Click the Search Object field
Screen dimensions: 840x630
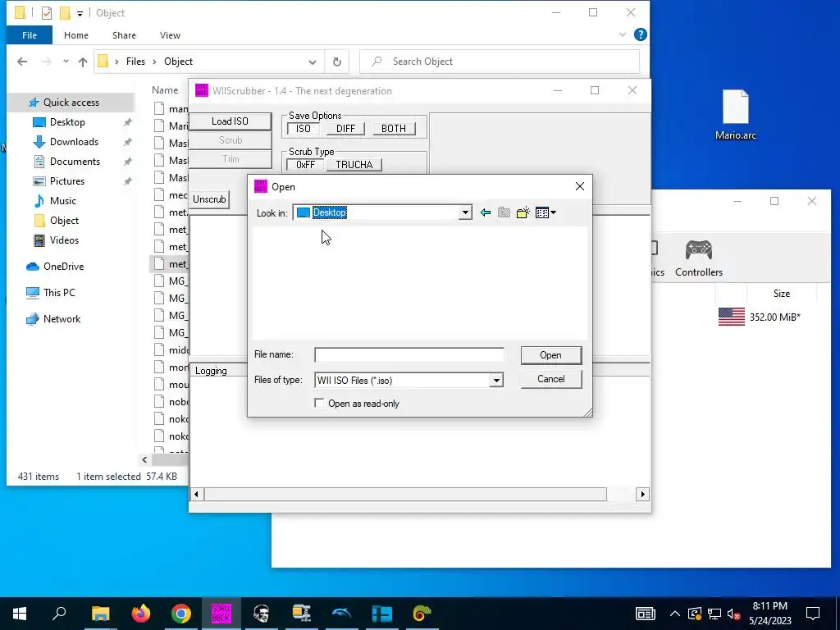pos(500,62)
